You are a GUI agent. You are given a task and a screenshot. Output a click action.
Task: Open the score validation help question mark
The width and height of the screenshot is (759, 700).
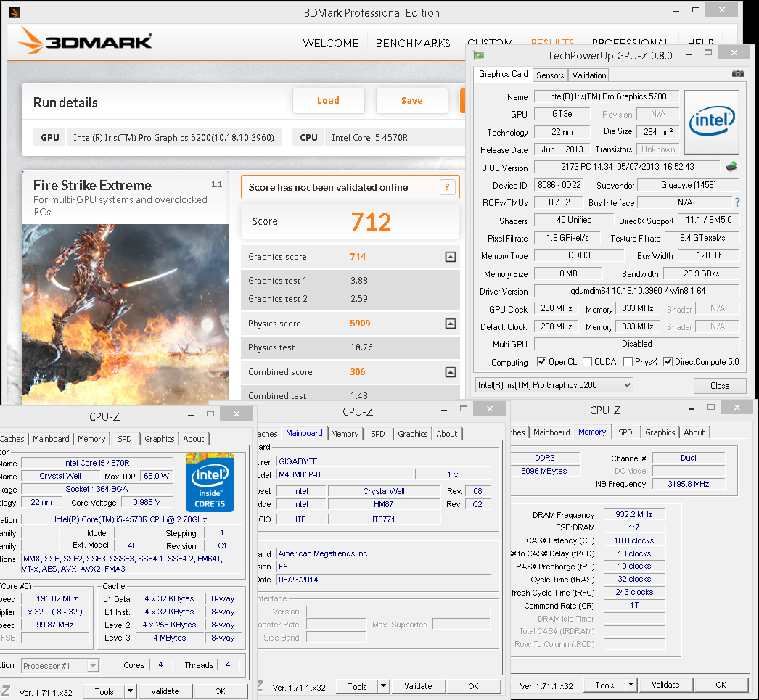pyautogui.click(x=447, y=186)
